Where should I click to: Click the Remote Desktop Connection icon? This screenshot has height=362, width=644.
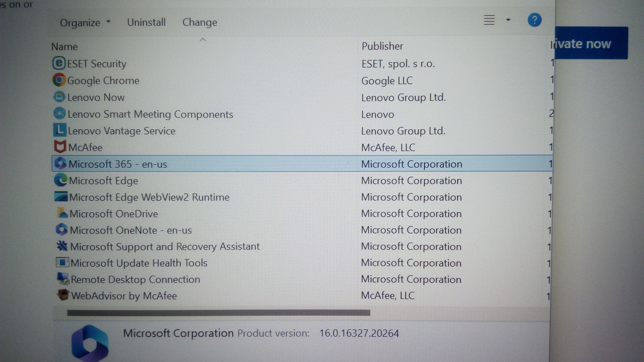(63, 279)
